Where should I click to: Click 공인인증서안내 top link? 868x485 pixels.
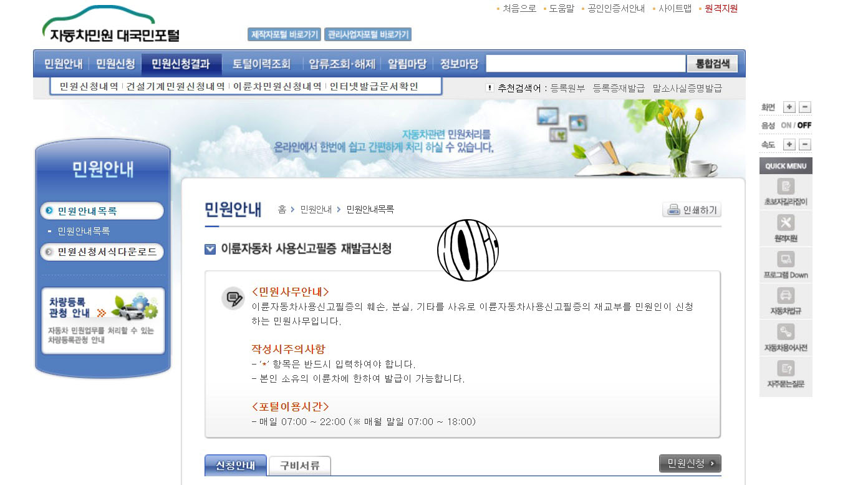coord(616,8)
